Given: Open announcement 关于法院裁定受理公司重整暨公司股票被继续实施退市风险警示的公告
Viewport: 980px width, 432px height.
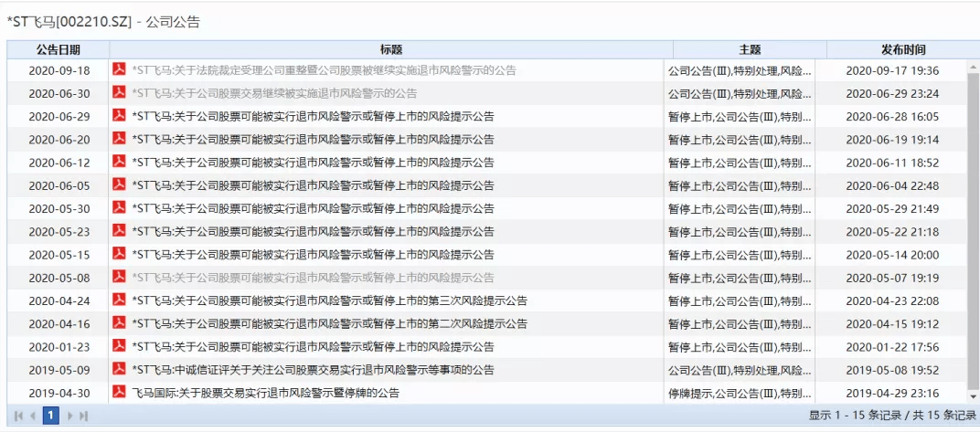Looking at the screenshot, I should pyautogui.click(x=325, y=70).
